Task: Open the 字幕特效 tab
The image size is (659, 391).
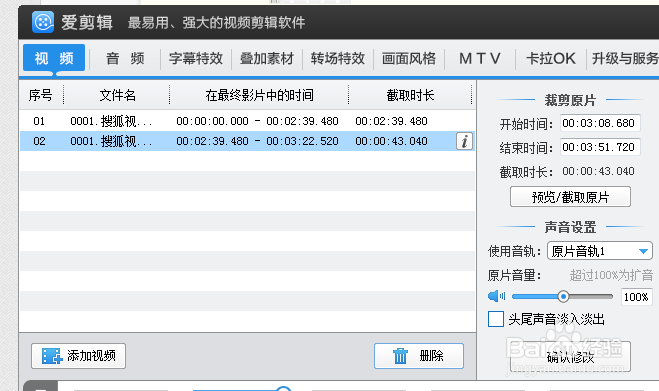Action: point(196,58)
